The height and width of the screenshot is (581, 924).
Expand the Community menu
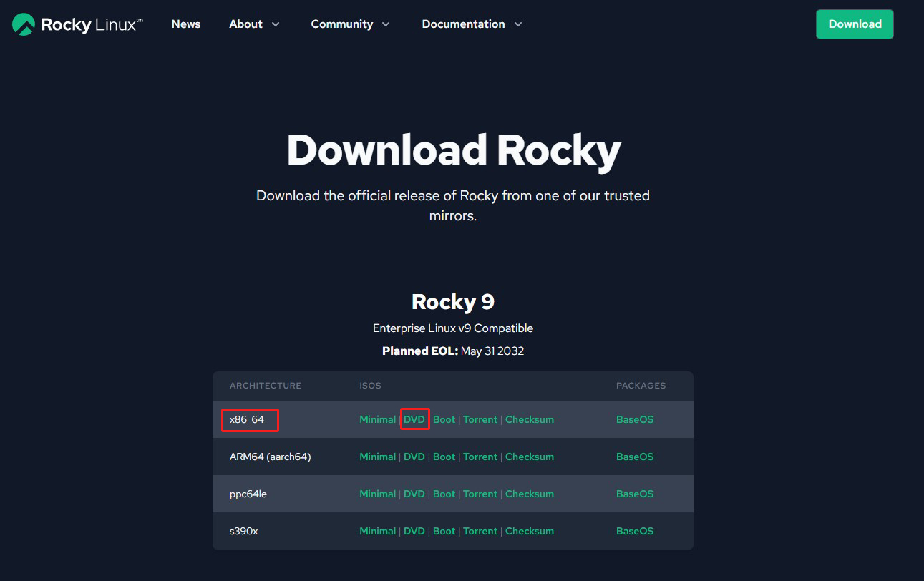pos(350,24)
